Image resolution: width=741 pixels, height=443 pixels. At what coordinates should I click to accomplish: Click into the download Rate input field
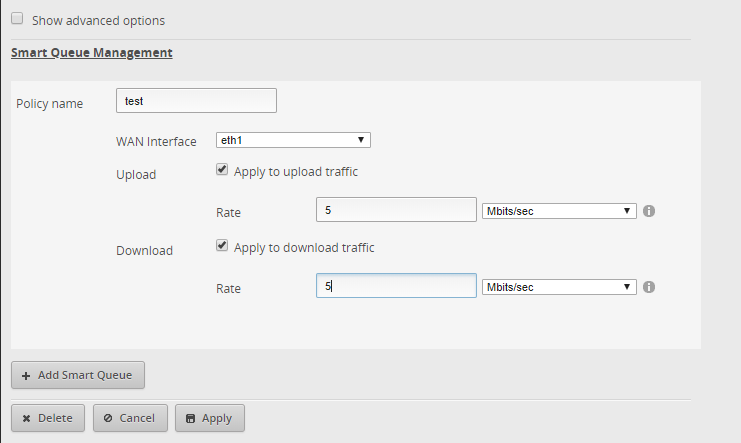coord(396,286)
